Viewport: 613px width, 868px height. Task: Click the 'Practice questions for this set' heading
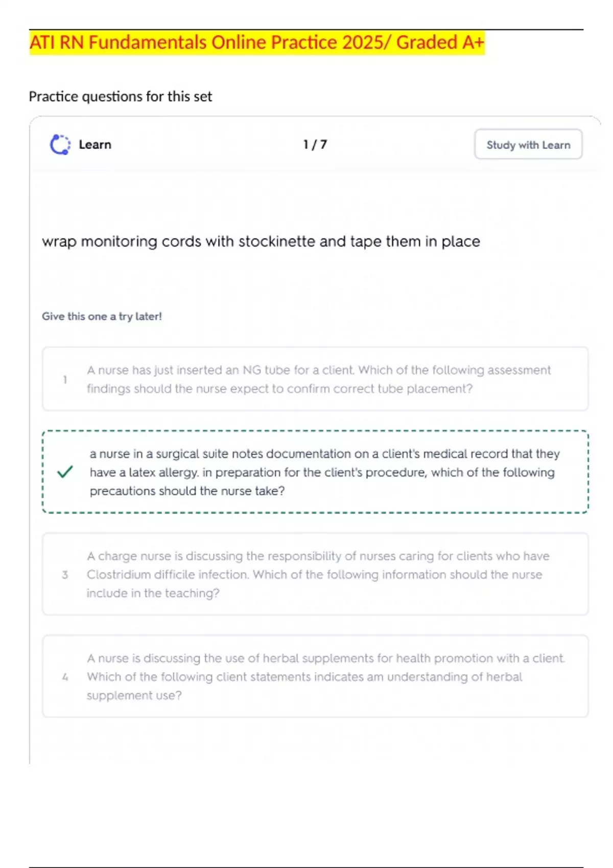click(x=121, y=97)
